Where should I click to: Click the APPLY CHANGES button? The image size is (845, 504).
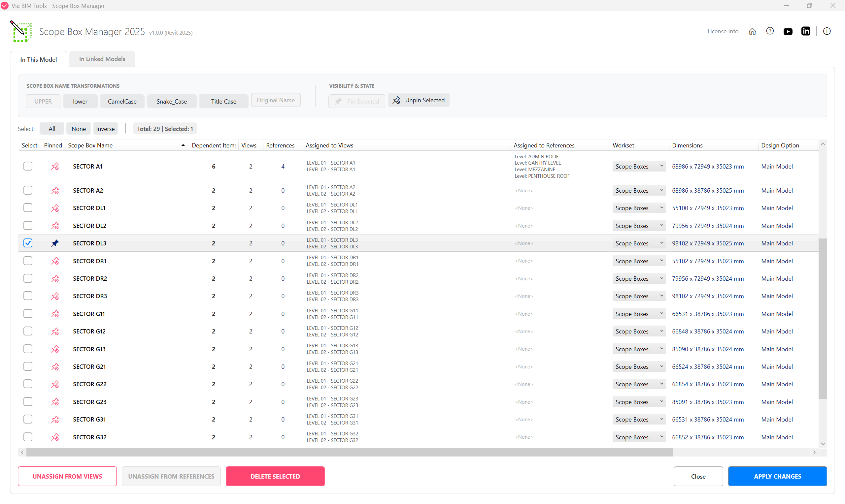pyautogui.click(x=777, y=477)
